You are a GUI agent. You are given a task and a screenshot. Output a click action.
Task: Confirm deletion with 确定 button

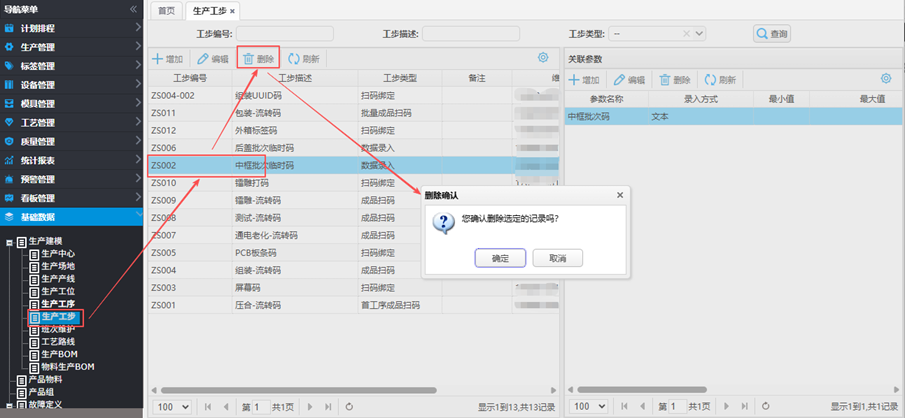point(500,258)
